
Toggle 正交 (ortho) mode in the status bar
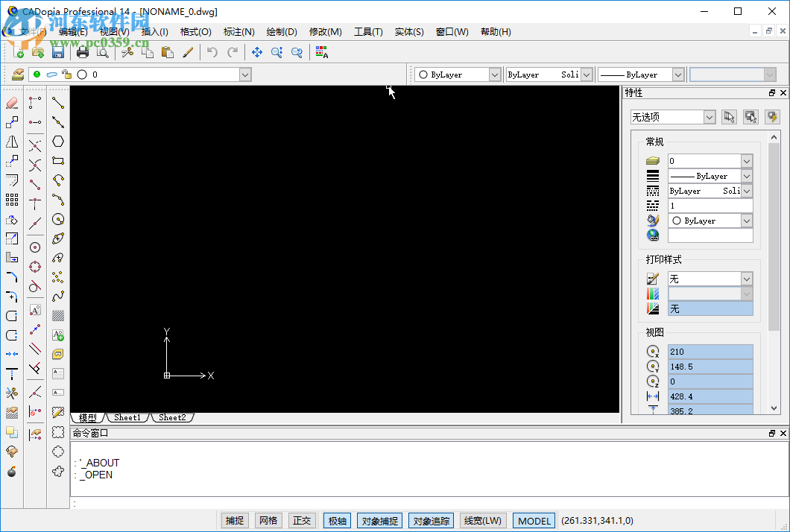click(302, 520)
